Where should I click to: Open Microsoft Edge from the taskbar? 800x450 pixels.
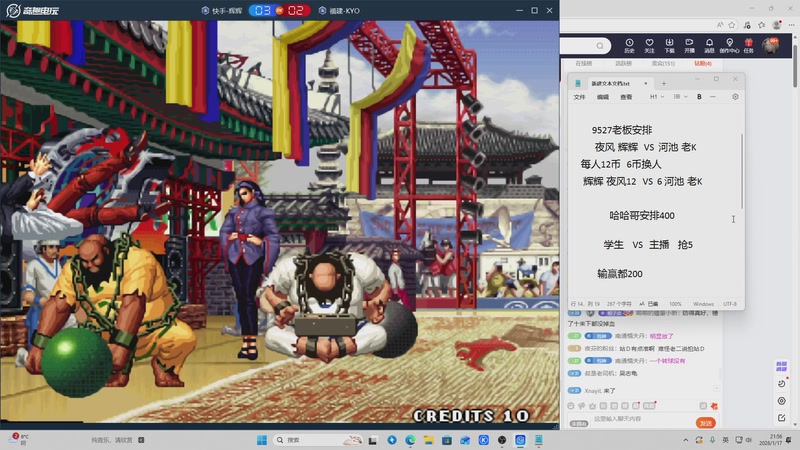pyautogui.click(x=410, y=440)
